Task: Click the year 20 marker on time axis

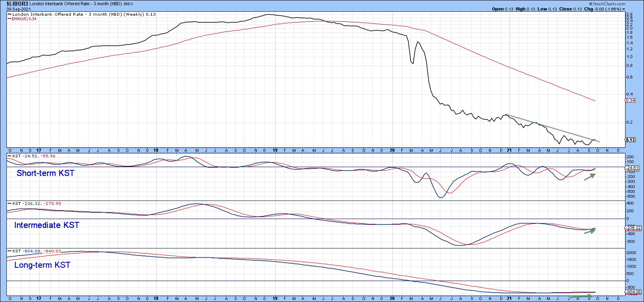Action: [392, 150]
